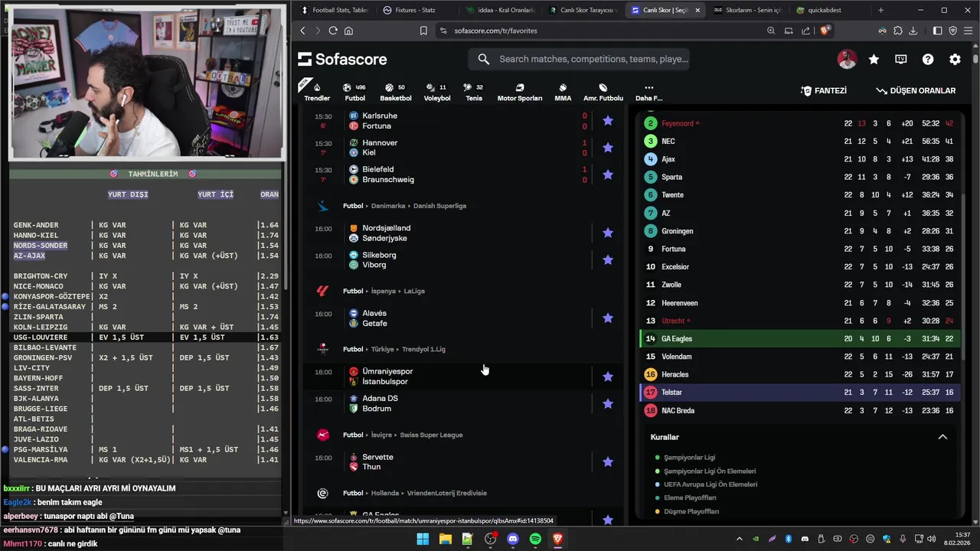
Task: Open Motor Sporları category
Action: [x=520, y=92]
